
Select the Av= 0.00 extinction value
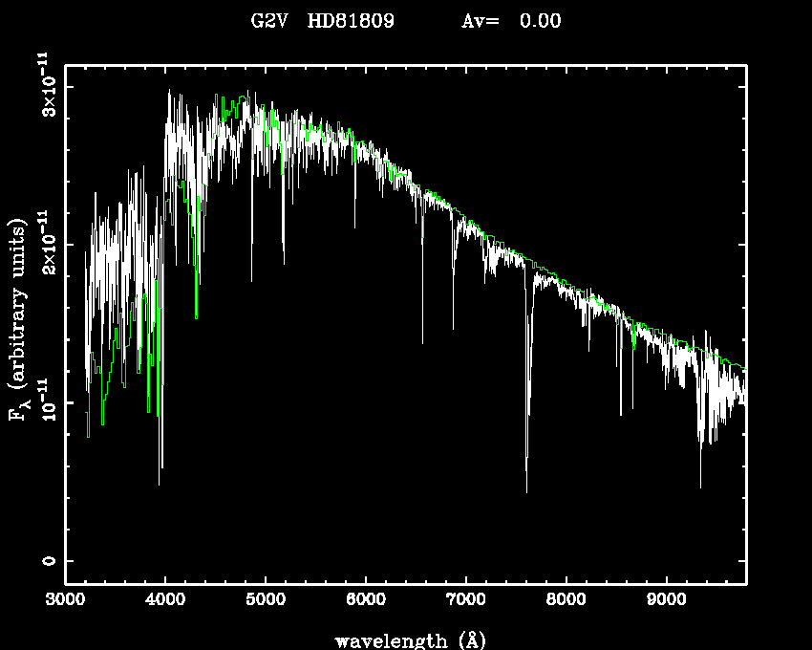(511, 21)
